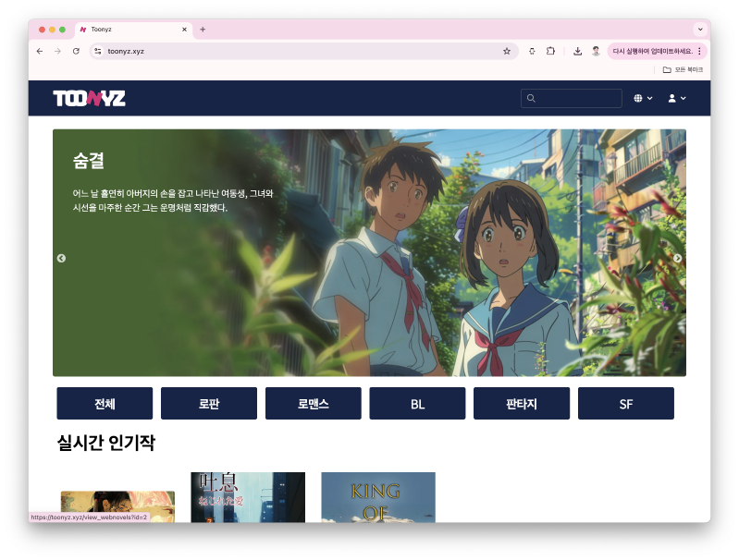
Task: Open the downloads icon
Action: coord(577,52)
